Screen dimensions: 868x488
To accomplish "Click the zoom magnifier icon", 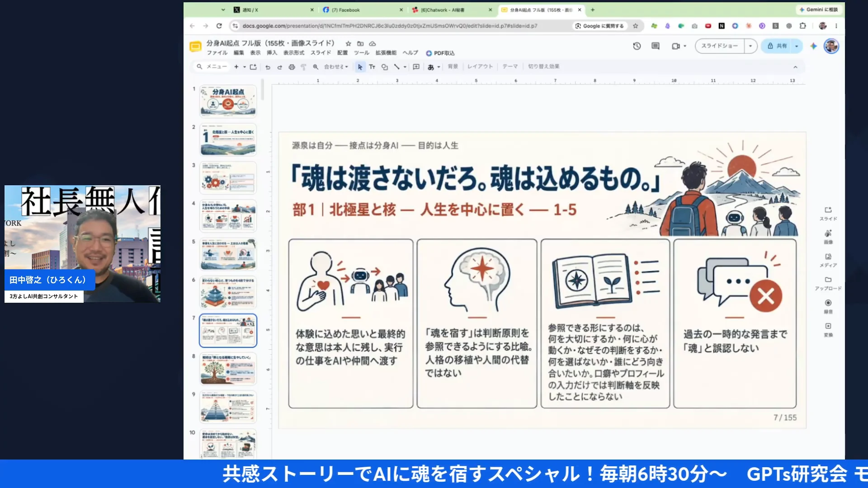I will click(316, 67).
